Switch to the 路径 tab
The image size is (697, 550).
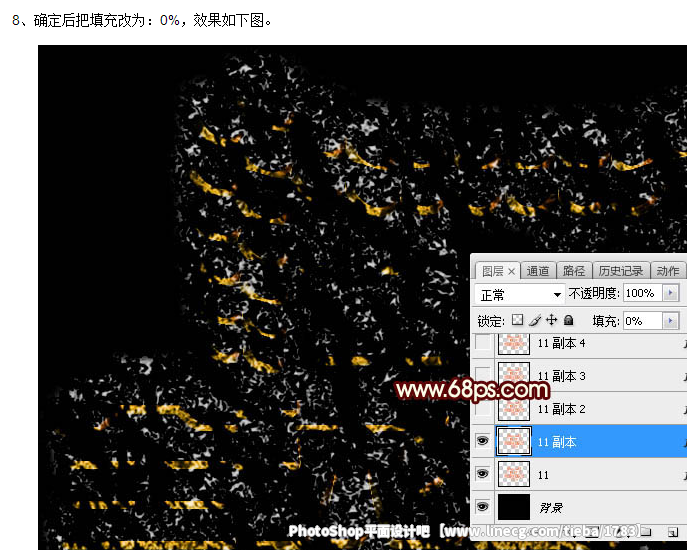(x=574, y=271)
